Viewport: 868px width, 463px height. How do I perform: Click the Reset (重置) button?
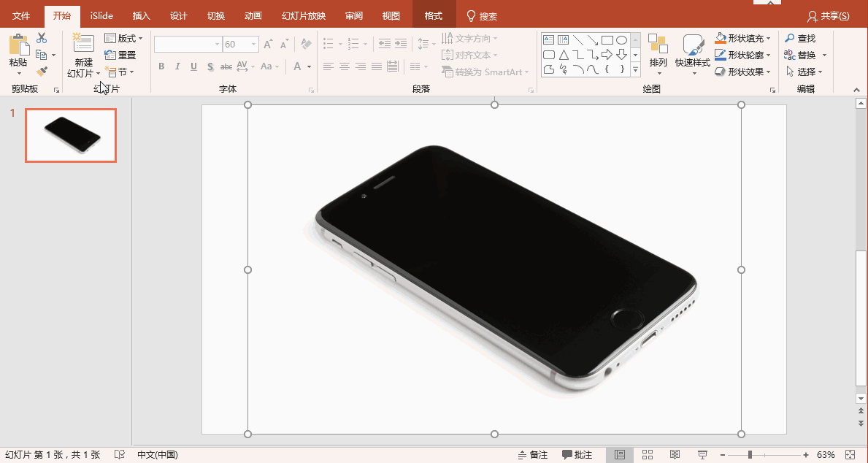120,55
